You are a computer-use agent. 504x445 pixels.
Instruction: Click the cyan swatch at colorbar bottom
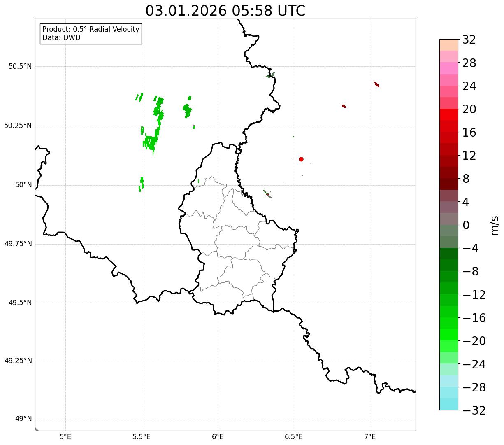pos(449,404)
